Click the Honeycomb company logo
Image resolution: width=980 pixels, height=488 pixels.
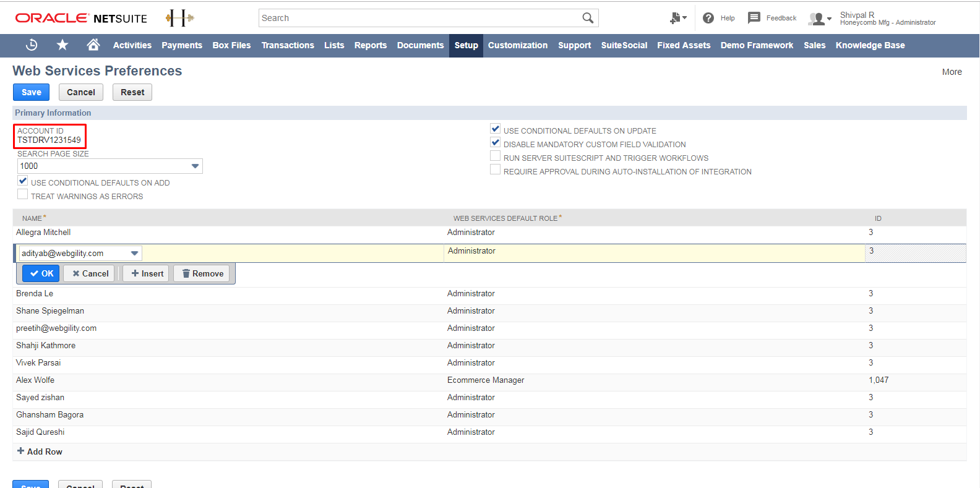180,18
